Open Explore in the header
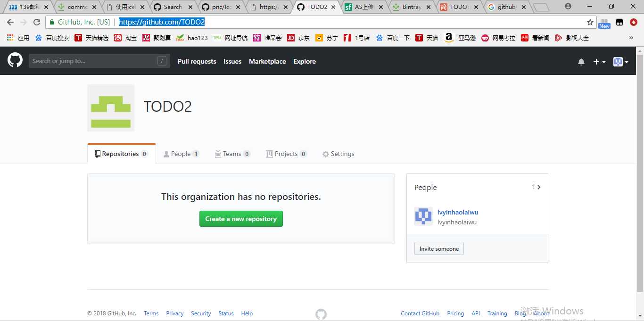The width and height of the screenshot is (644, 321). click(305, 61)
